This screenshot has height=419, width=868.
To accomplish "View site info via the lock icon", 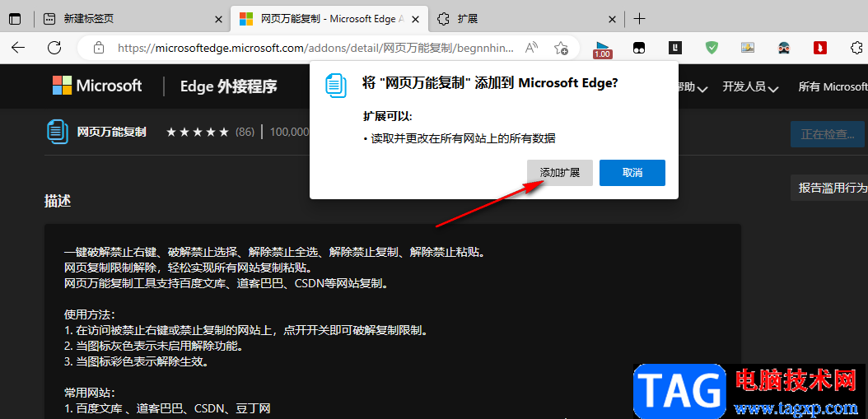I will tap(99, 48).
